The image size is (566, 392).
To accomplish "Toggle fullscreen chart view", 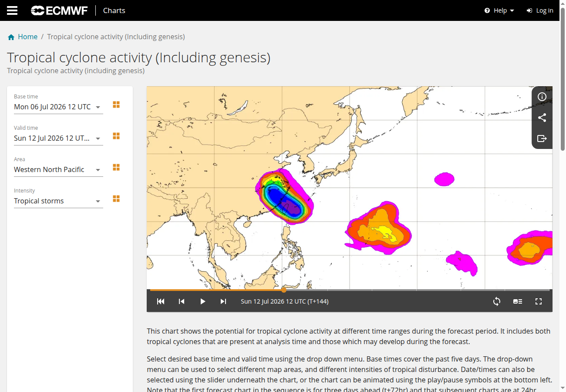I will pos(539,301).
